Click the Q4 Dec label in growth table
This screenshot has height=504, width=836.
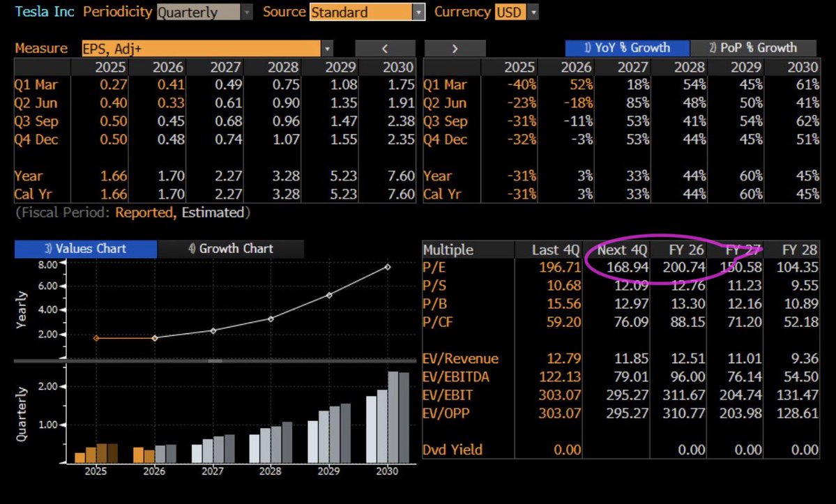(445, 139)
